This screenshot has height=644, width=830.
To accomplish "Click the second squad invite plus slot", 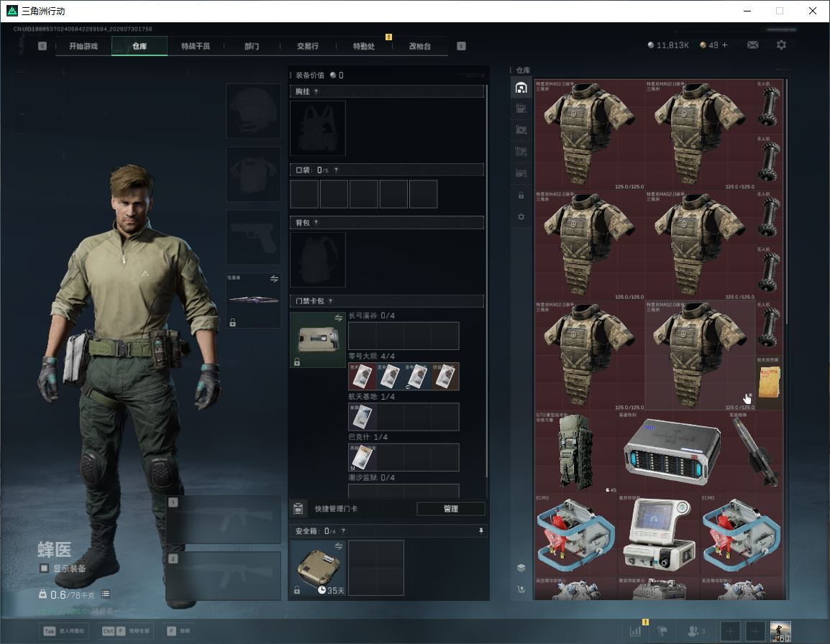I will point(755,631).
